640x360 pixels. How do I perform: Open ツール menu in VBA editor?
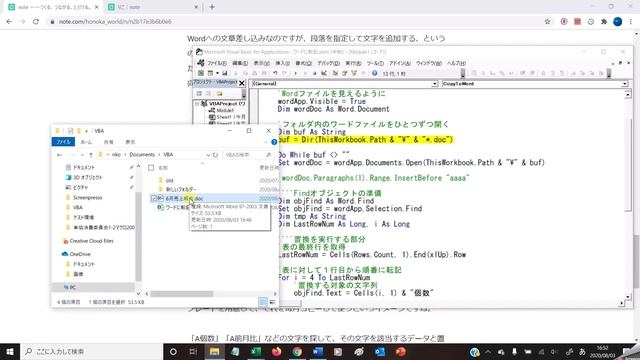(x=375, y=63)
